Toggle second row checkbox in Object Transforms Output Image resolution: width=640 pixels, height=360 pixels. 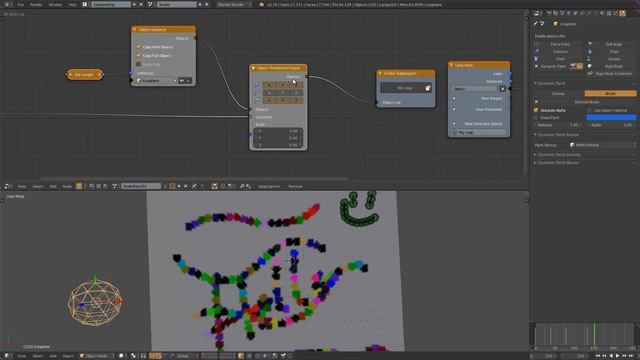257,93
